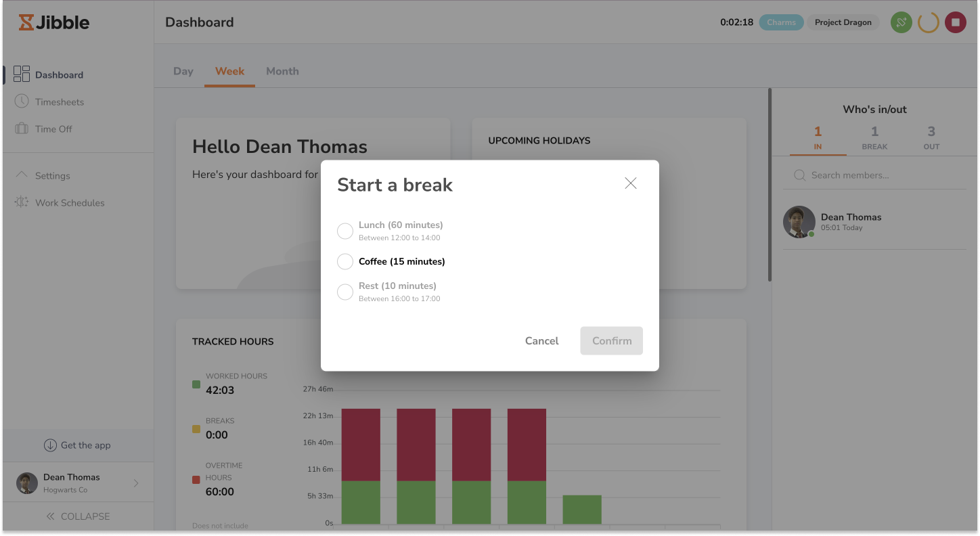Collapse the sidebar navigation
The height and width of the screenshot is (536, 980).
click(77, 516)
